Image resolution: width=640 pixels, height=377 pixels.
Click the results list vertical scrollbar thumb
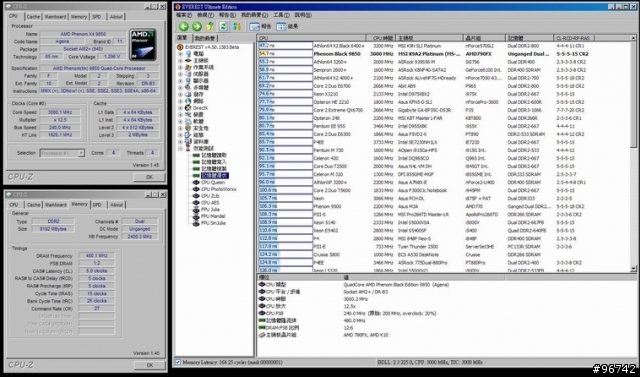[x=633, y=95]
